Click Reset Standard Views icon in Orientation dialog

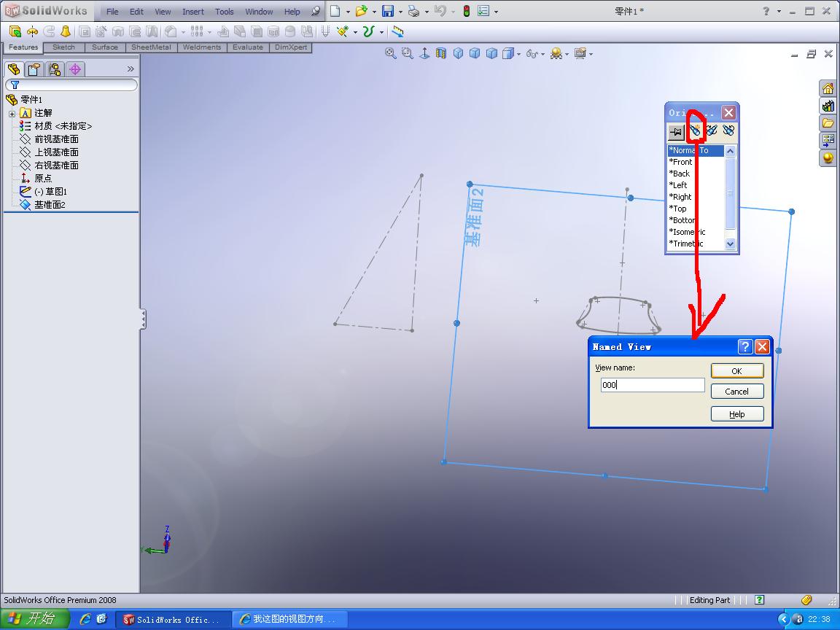point(728,131)
